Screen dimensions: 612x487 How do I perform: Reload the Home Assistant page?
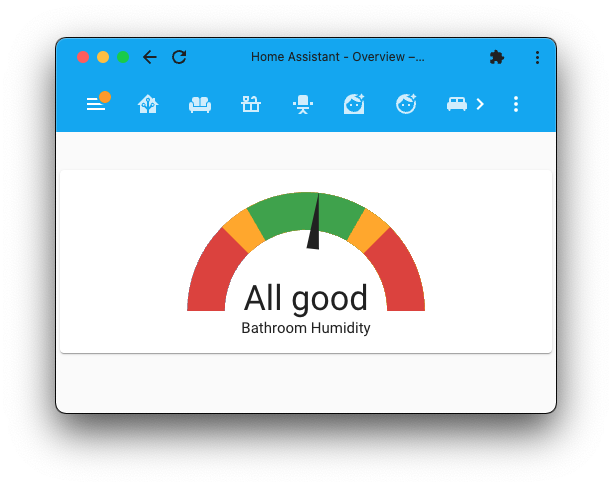179,57
